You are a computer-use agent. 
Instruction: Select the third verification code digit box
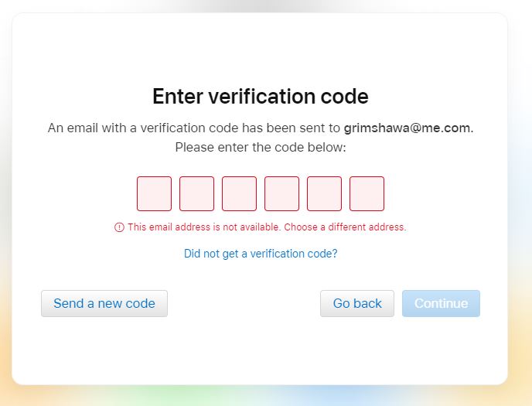coord(239,193)
